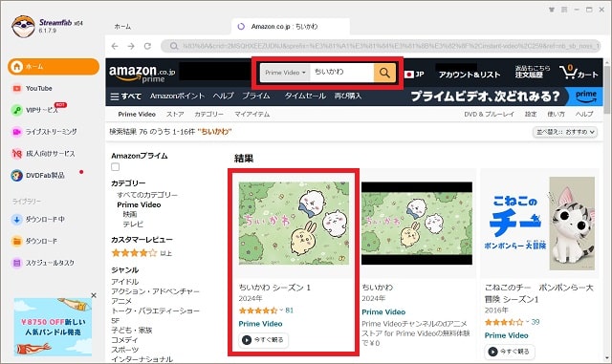Open the JP language selector

pyautogui.click(x=414, y=75)
